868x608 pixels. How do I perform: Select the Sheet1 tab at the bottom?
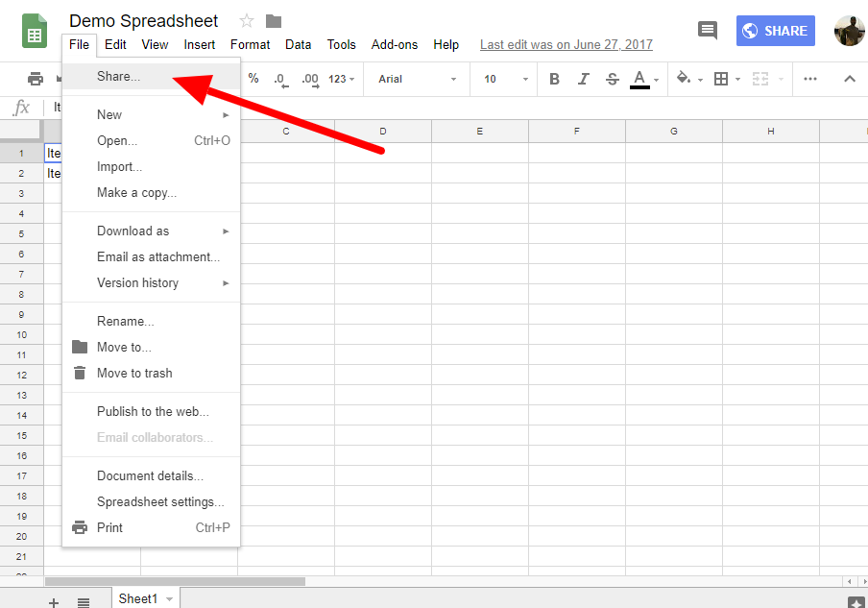click(x=137, y=598)
